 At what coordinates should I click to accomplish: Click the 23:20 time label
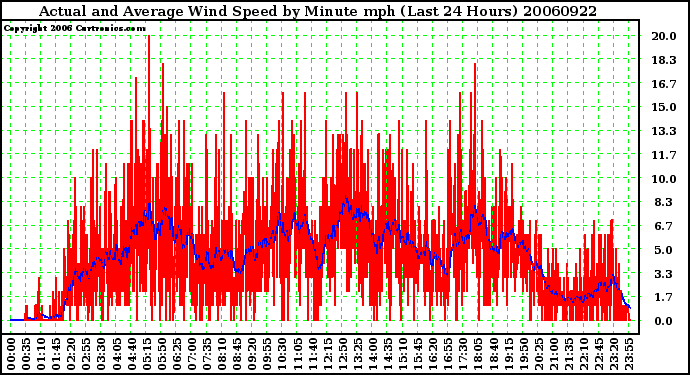point(613,354)
